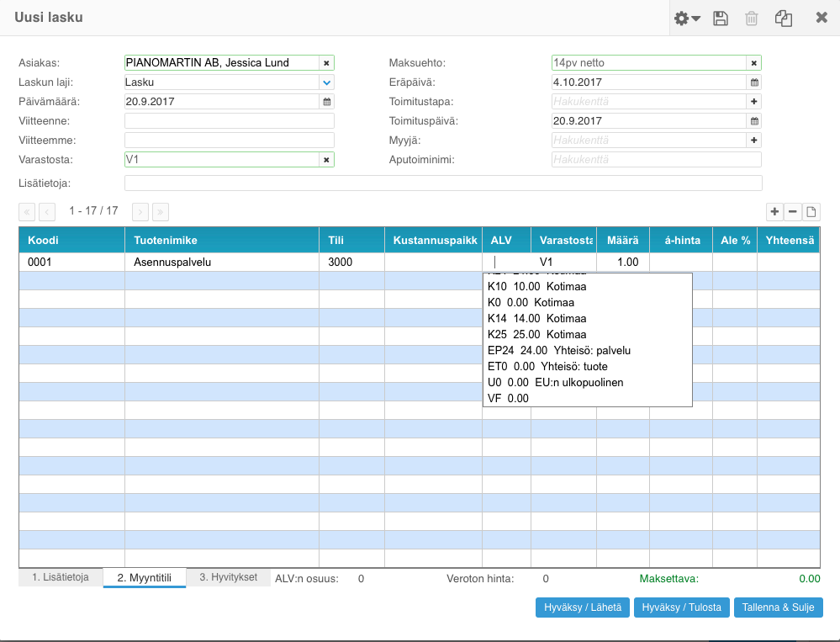The width and height of the screenshot is (840, 642).
Task: Remove a row with the minus button
Action: point(793,212)
